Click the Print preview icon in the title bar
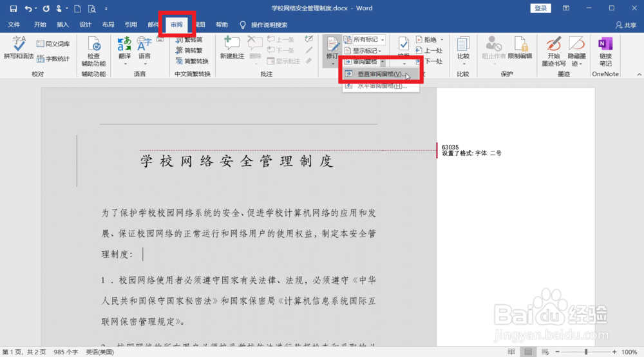Image resolution: width=644 pixels, height=357 pixels. (92, 8)
